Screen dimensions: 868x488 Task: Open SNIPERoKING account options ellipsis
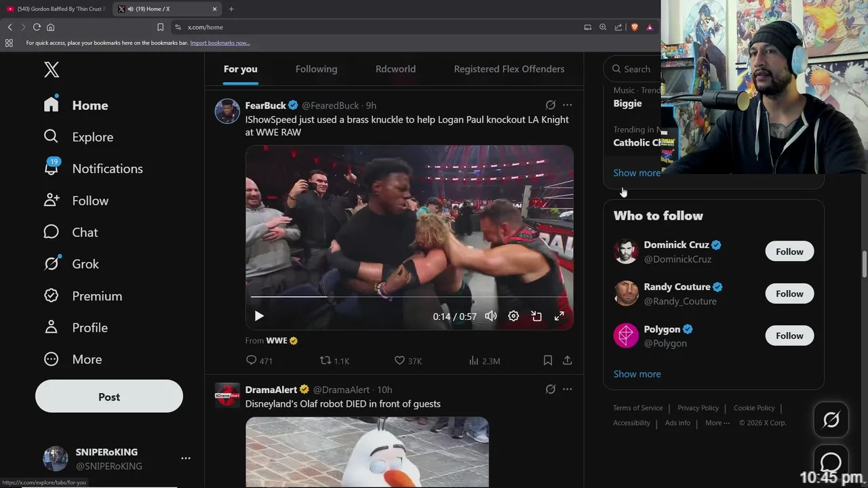point(186,459)
